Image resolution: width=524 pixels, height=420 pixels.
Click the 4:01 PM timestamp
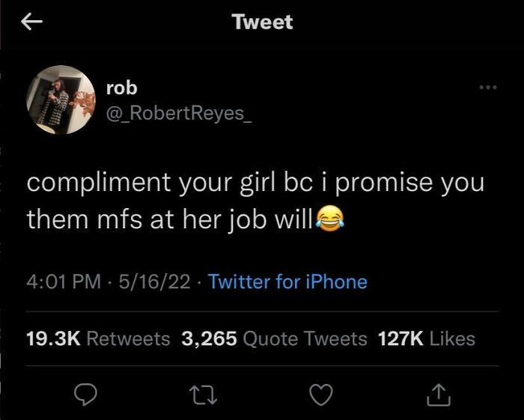pos(64,281)
